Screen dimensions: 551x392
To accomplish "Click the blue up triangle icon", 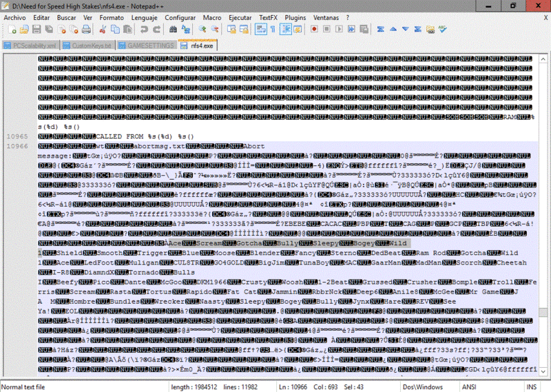I will tap(393, 30).
